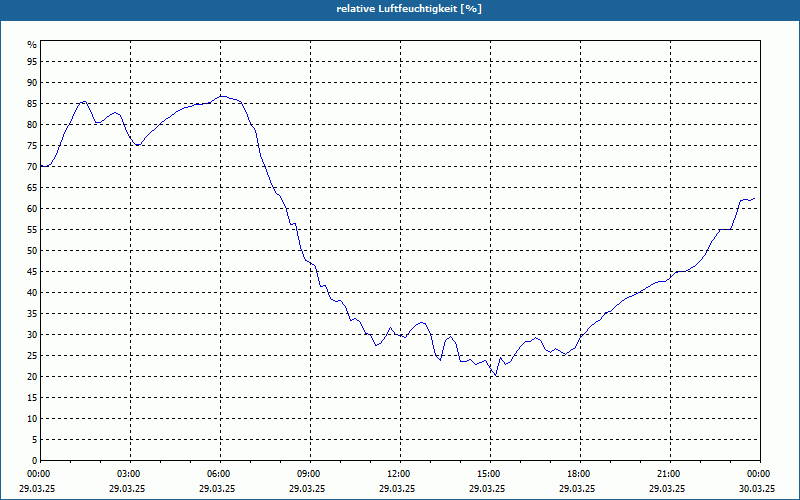Pick the "18:00" time label

coord(580,474)
